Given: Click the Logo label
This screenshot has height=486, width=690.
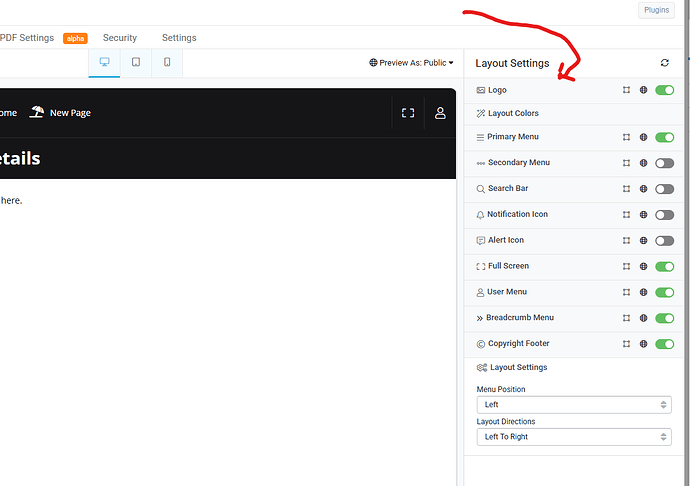Looking at the screenshot, I should pos(497,90).
